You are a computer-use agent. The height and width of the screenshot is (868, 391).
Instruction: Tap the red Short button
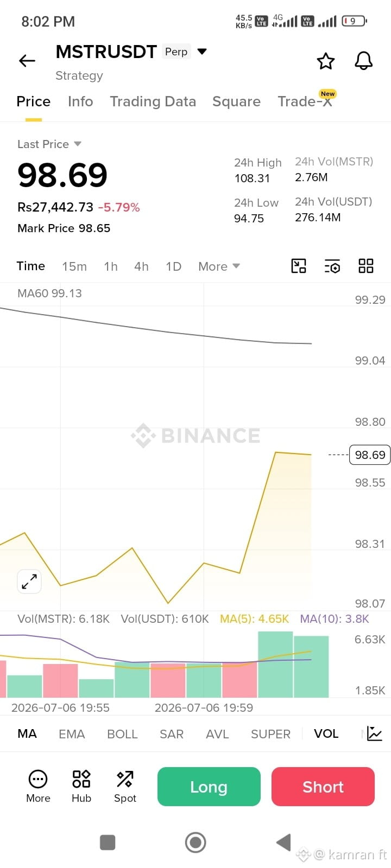(323, 787)
